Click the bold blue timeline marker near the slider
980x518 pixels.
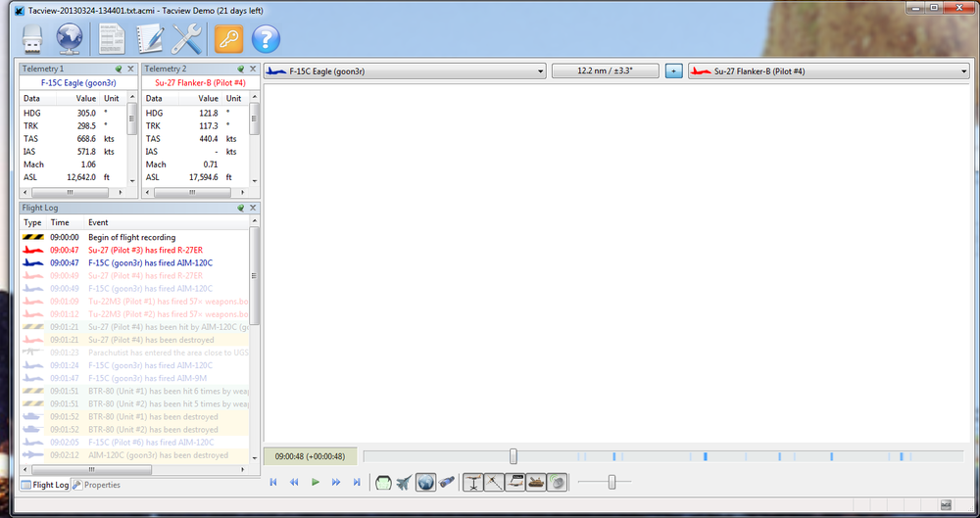(614, 456)
